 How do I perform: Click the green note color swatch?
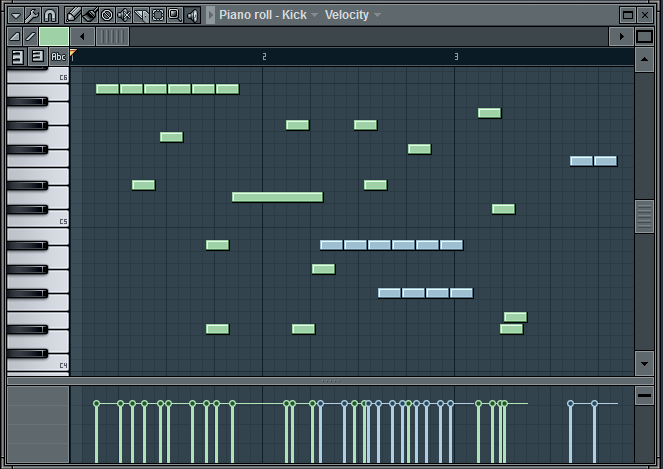pos(54,36)
